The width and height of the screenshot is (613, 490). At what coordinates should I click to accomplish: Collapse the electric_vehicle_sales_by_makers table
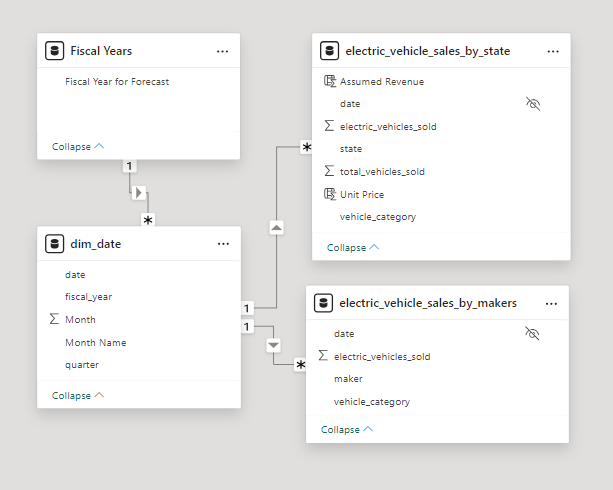346,429
